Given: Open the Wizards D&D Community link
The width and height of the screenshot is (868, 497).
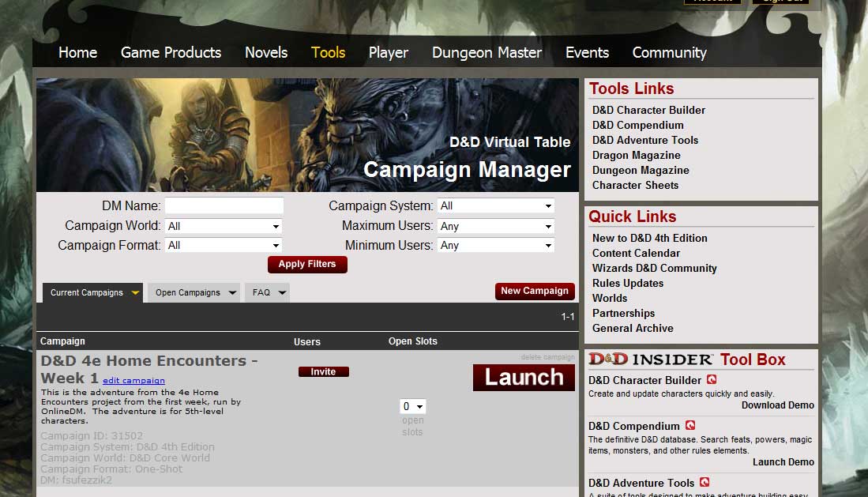Looking at the screenshot, I should pyautogui.click(x=654, y=268).
